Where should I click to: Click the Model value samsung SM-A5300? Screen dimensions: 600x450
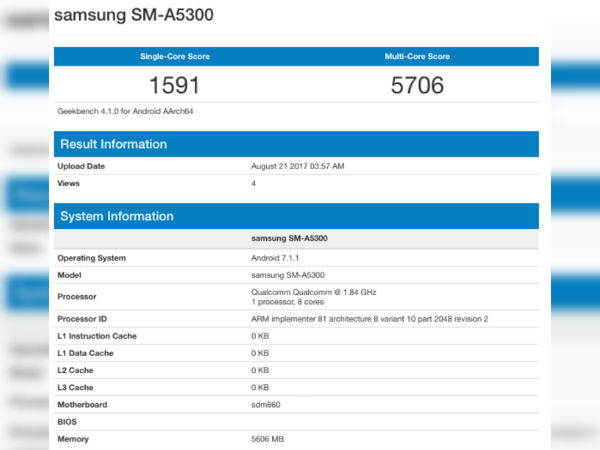[288, 275]
